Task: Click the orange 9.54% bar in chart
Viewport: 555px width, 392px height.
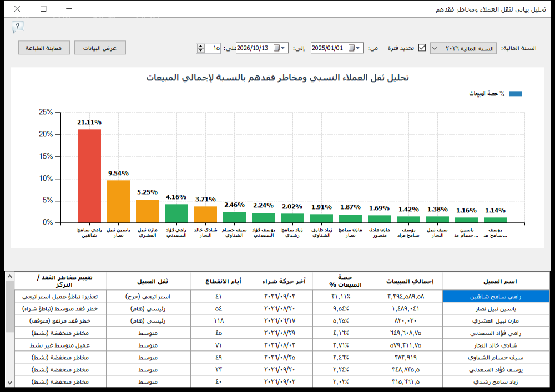Action: 118,201
